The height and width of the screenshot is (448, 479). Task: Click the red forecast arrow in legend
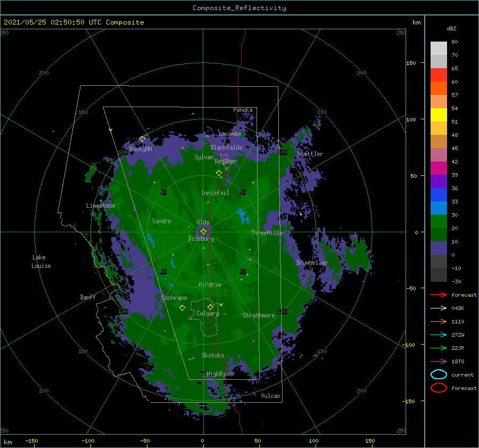[x=439, y=295]
